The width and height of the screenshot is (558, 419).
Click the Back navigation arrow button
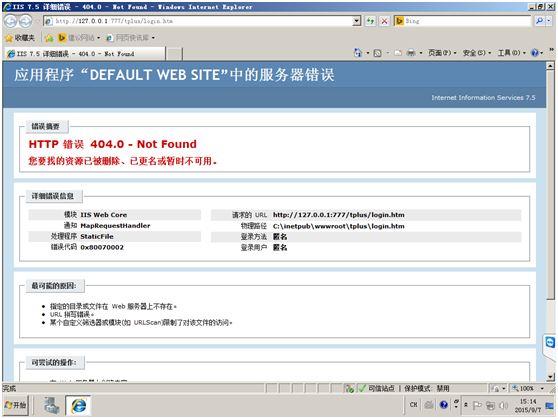[x=11, y=21]
